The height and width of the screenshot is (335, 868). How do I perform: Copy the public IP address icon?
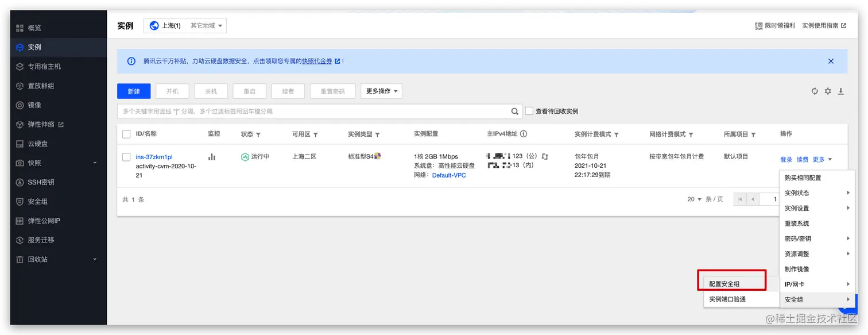point(545,156)
